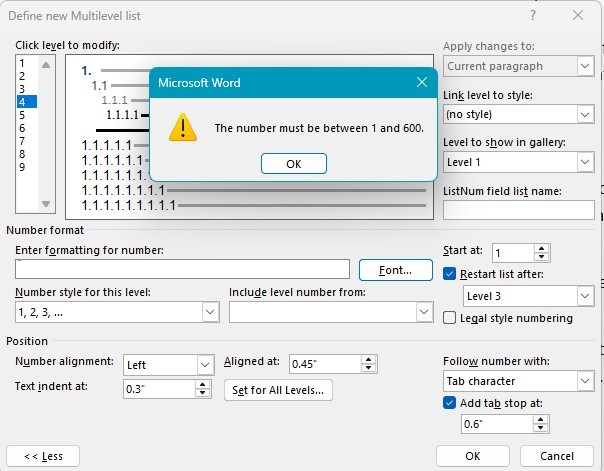Decrease the Text indent at value
The height and width of the screenshot is (471, 604).
coord(203,393)
